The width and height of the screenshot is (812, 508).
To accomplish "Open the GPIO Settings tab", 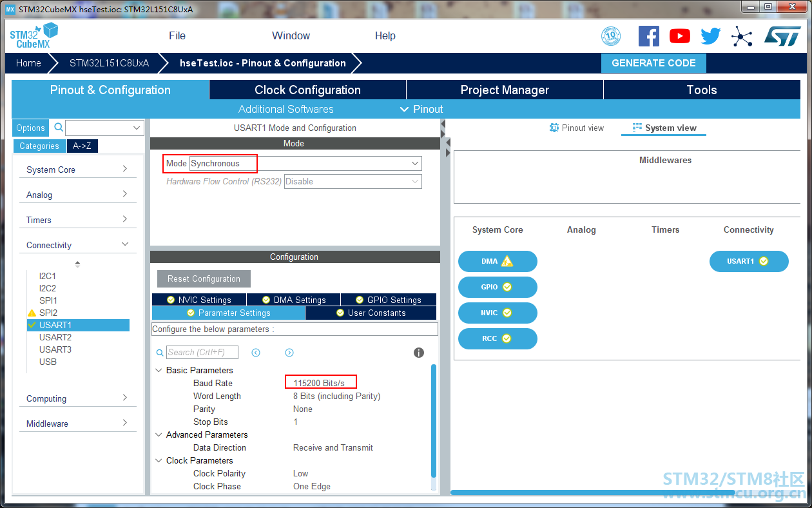I will tap(389, 300).
